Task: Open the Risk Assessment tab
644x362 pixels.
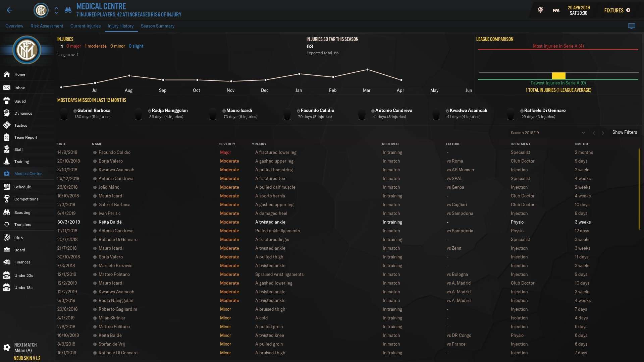Action: pyautogui.click(x=47, y=26)
